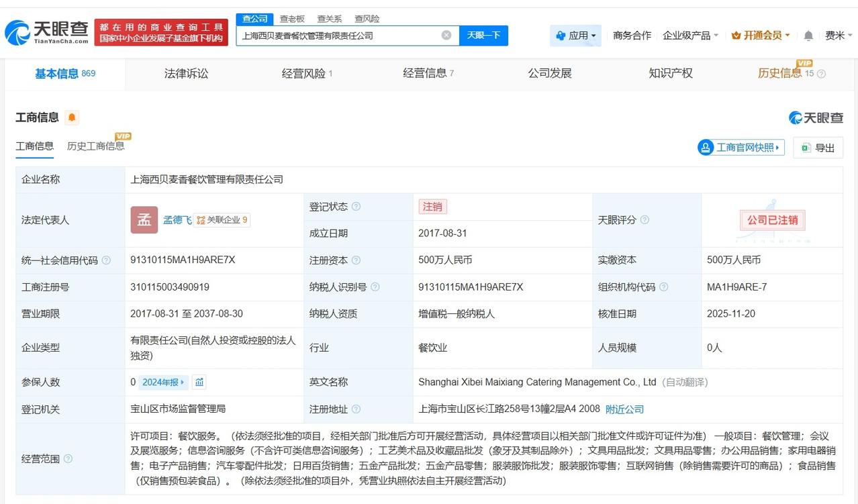Screen dimensions: 858x504
Task: Click the business term 2017-08-31 至 2037-08-30
Action: coord(187,314)
